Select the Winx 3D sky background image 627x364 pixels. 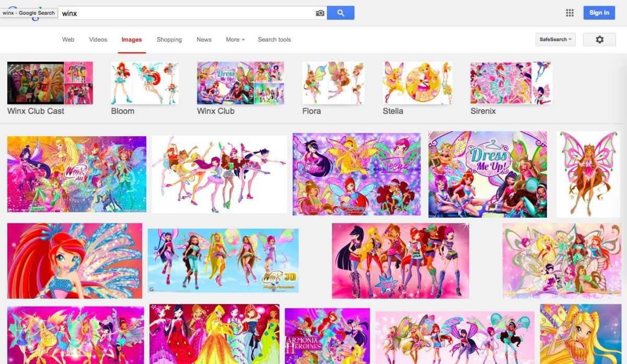point(223,261)
